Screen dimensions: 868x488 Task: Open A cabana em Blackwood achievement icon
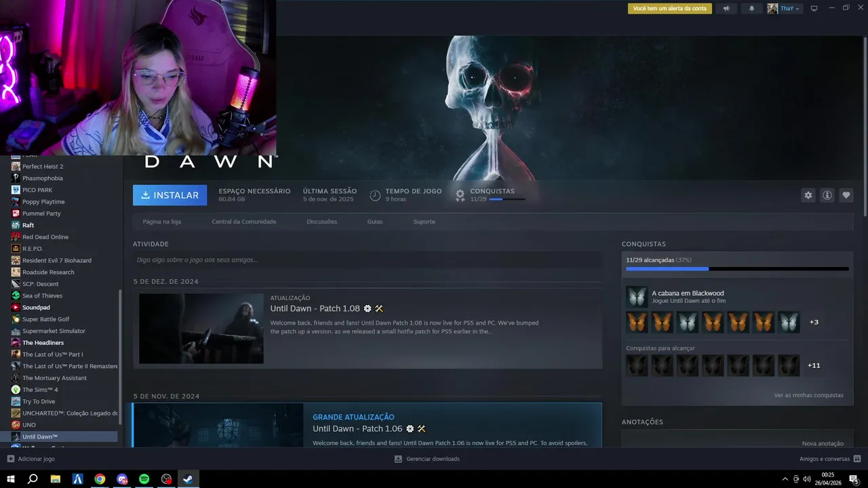(637, 297)
